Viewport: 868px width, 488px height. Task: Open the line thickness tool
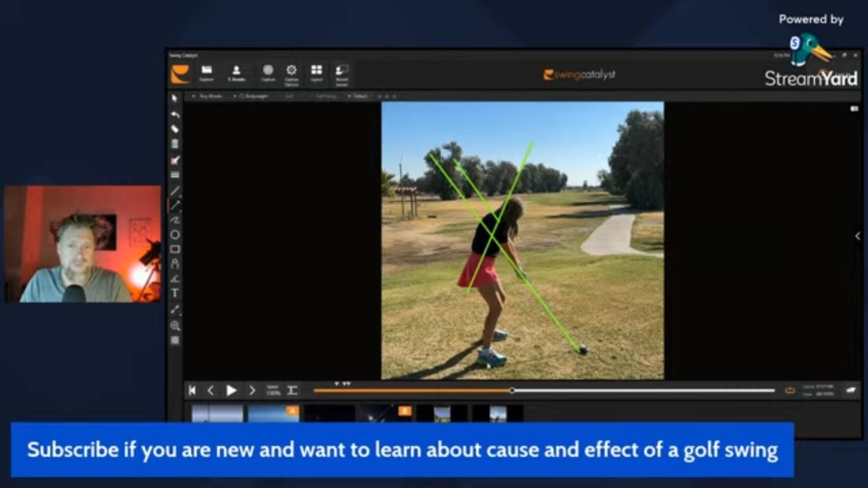click(x=175, y=175)
